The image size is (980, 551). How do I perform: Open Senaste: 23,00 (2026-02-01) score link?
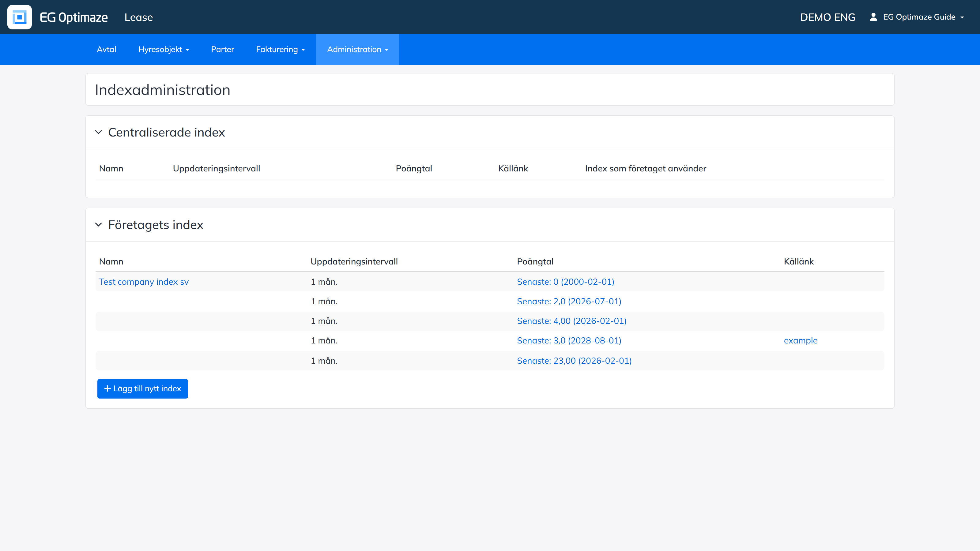click(575, 361)
